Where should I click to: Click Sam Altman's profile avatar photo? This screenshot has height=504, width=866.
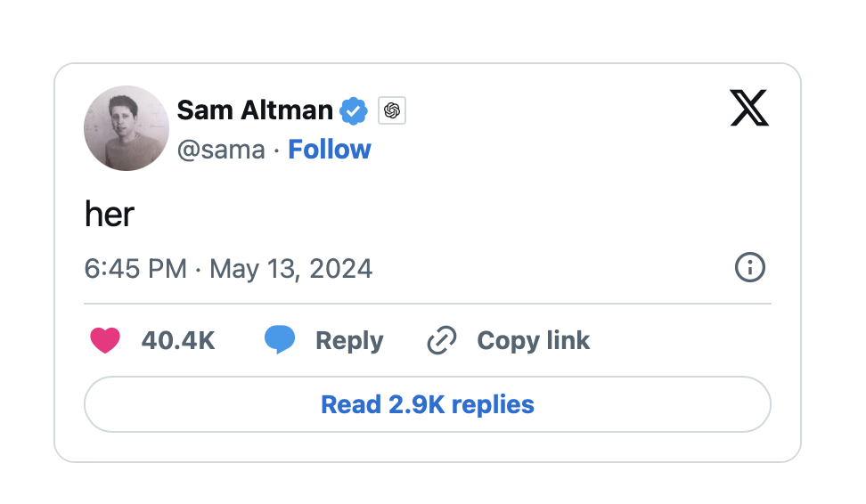click(127, 128)
